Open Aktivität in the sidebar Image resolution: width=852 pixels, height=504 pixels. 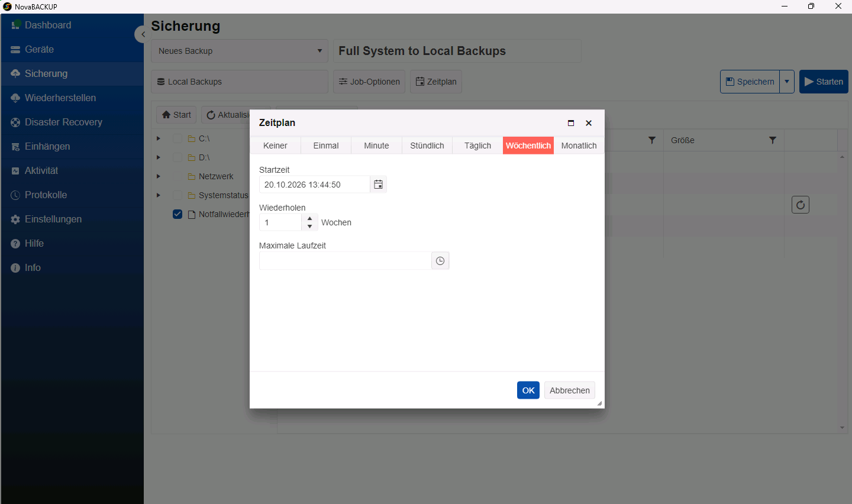pyautogui.click(x=72, y=170)
